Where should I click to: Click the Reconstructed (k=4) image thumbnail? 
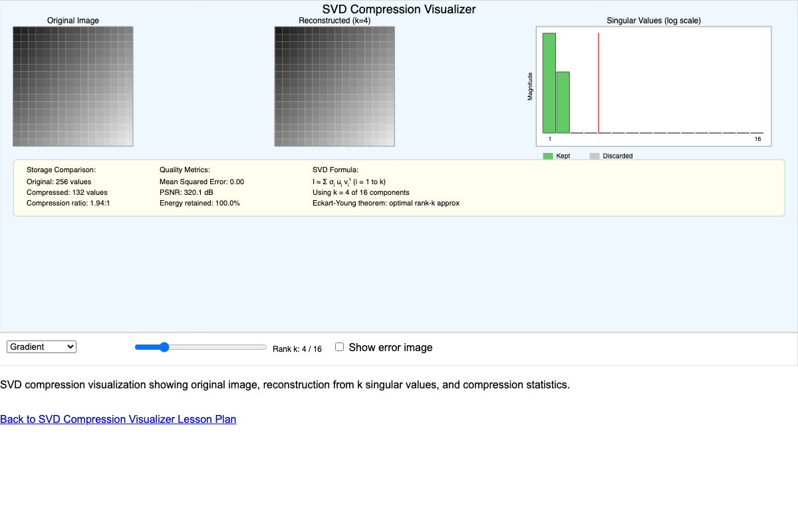334,86
